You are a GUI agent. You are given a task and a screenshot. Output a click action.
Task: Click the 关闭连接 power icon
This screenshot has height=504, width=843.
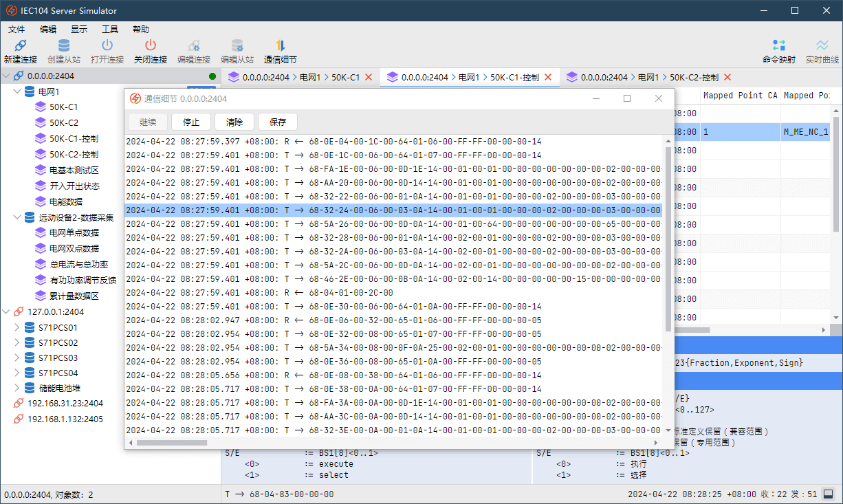point(151,46)
